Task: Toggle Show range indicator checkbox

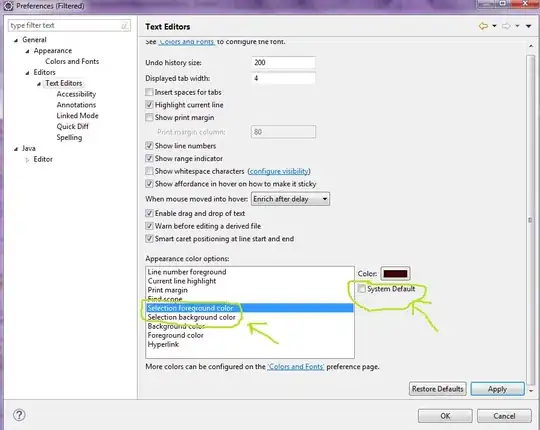Action: pos(149,158)
